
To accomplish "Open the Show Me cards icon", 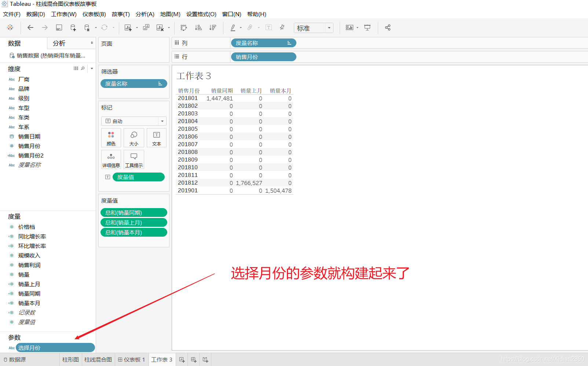I will [x=350, y=27].
